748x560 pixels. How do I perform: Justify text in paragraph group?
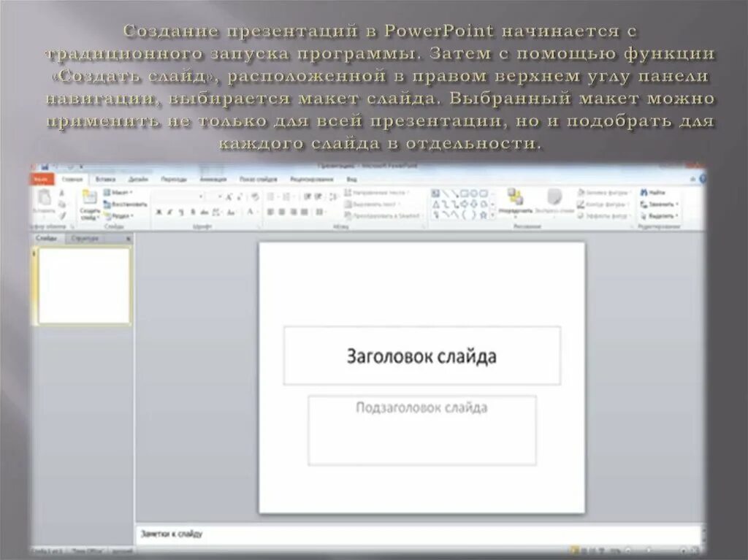(x=305, y=212)
